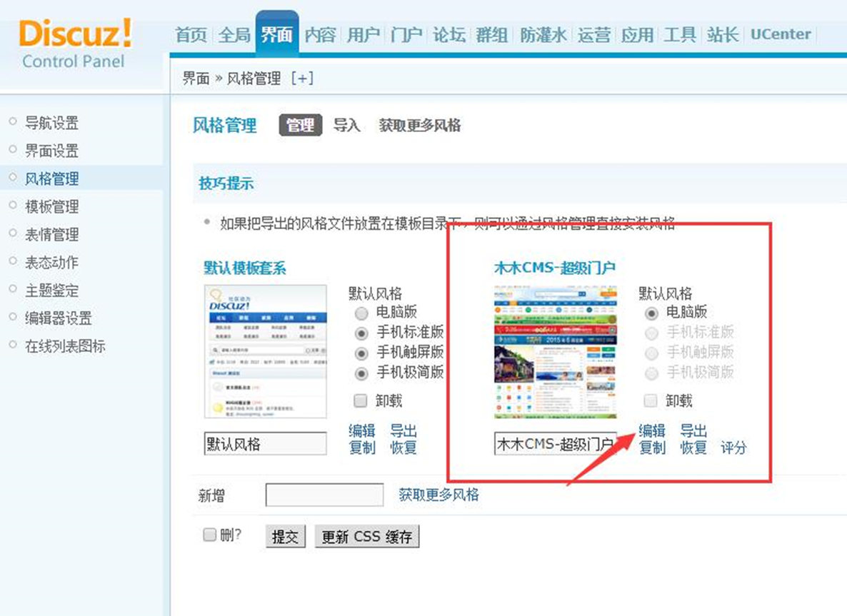Select 电脑版 radio for 木木CMS-超级门户
This screenshot has width=847, height=616.
click(x=651, y=313)
